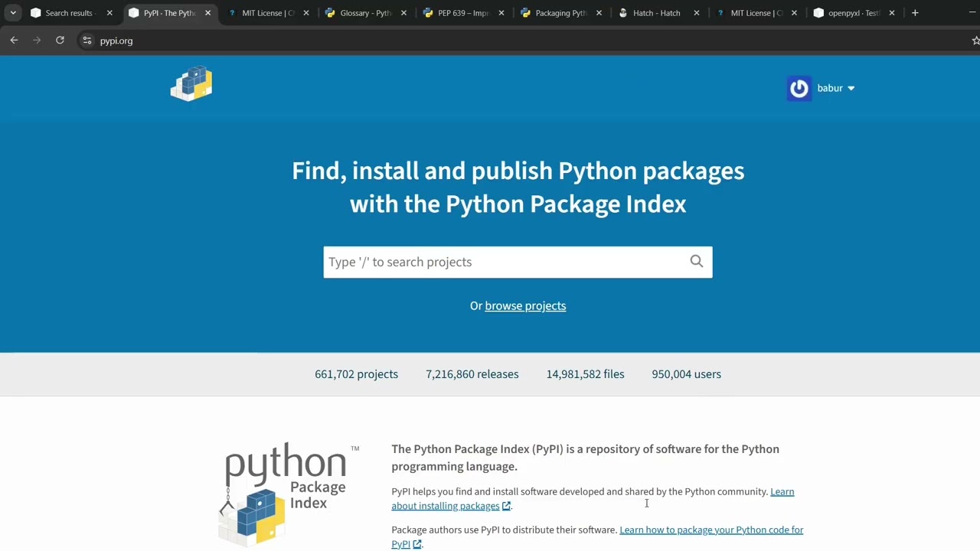Switch to the Search results tab
The image size is (980, 551).
(x=72, y=13)
